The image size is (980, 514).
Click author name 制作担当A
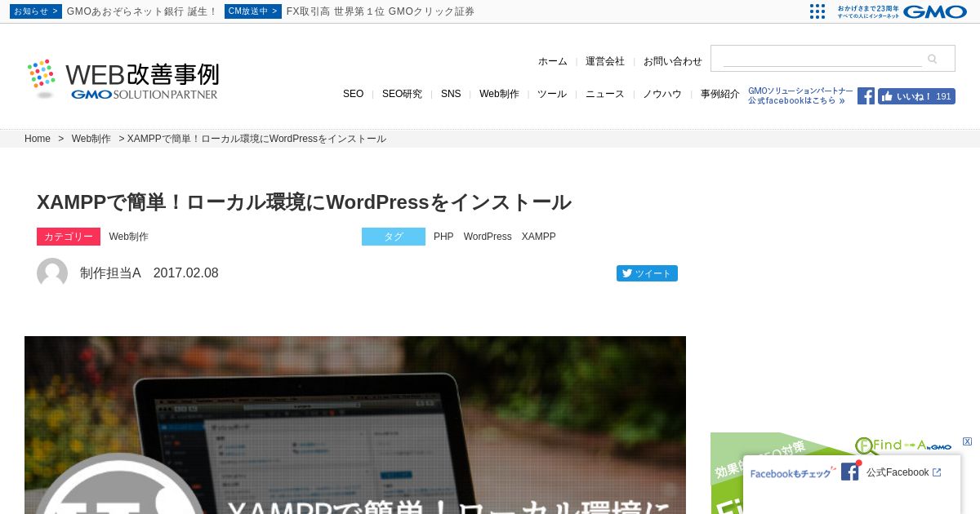coord(110,273)
